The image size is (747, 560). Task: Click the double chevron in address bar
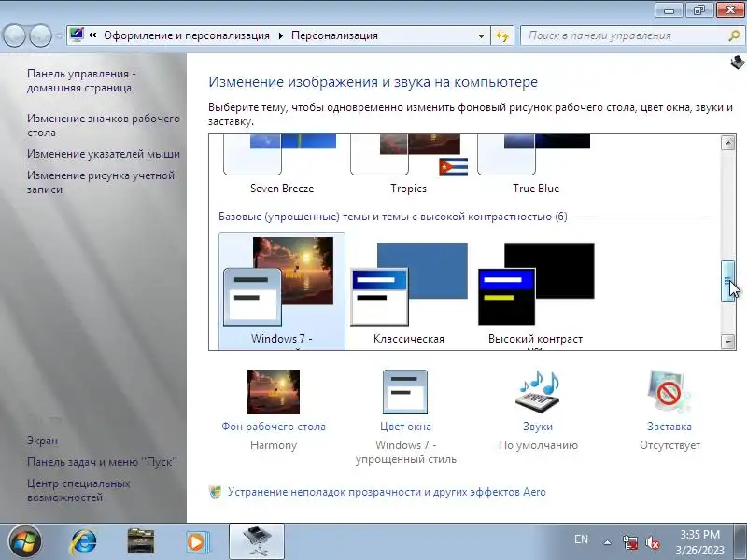pos(92,35)
